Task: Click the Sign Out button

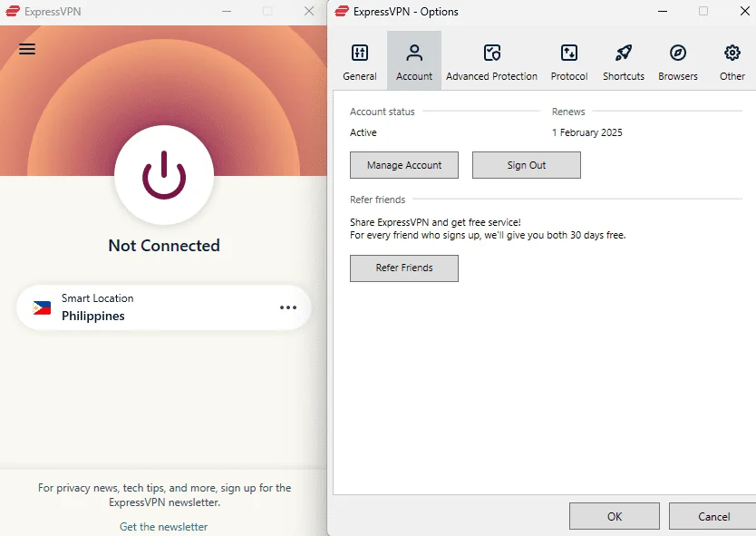Action: (527, 165)
